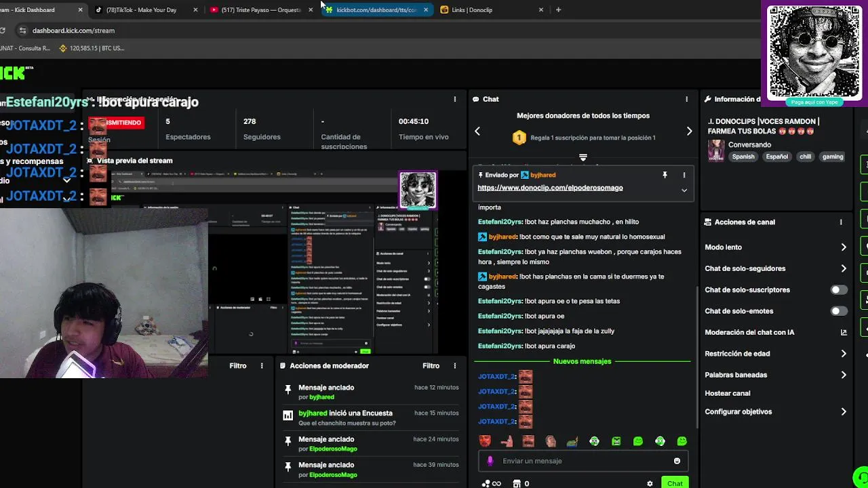Insert the pointing hand emote
Screen dimensions: 868x488
(507, 441)
